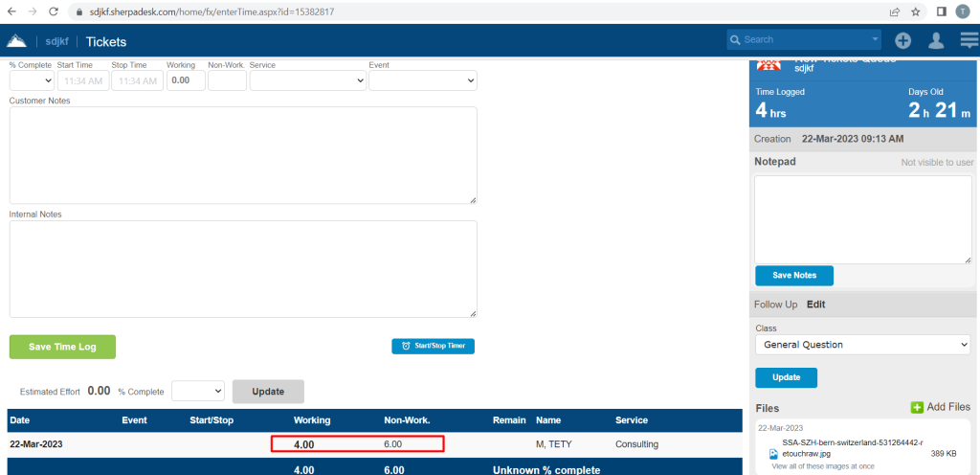
Task: Click View all of these images at once
Action: coord(823,466)
